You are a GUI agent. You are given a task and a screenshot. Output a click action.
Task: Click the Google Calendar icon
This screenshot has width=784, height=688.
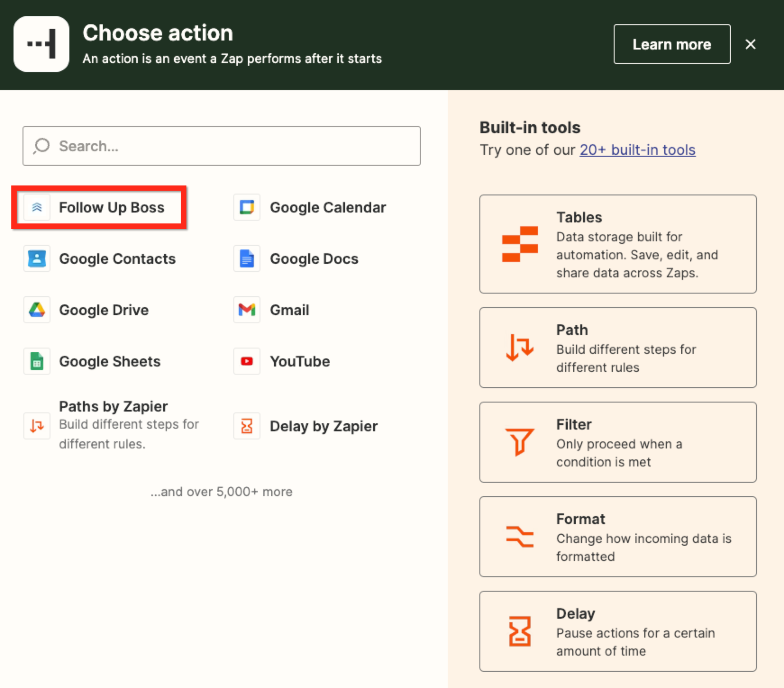point(247,207)
